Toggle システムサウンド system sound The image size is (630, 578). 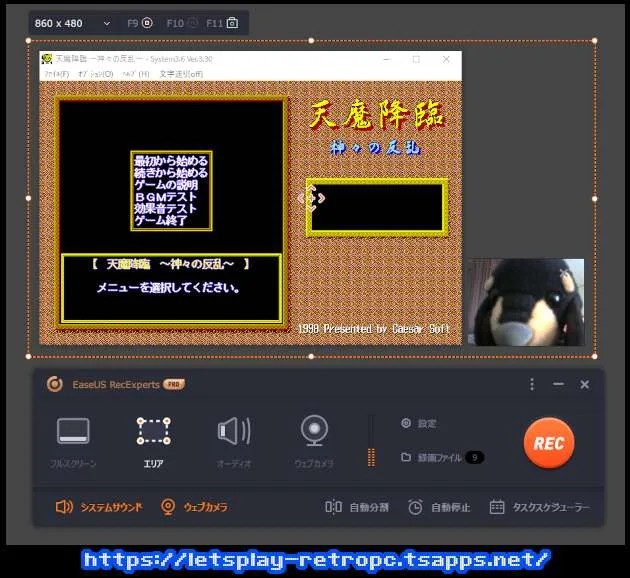[x=99, y=507]
